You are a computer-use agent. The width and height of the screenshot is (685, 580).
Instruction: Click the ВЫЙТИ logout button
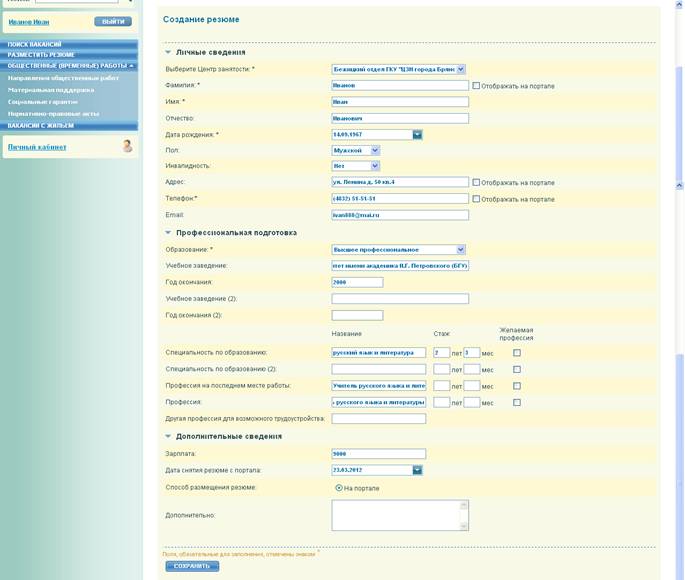click(x=112, y=21)
